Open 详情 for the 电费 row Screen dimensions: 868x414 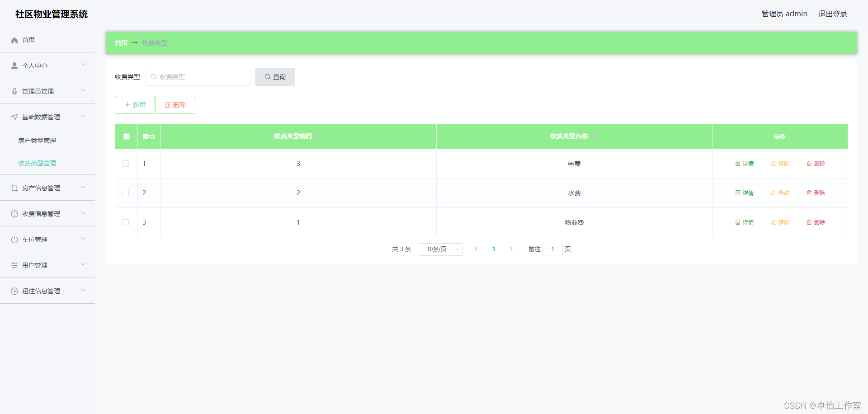pos(745,164)
